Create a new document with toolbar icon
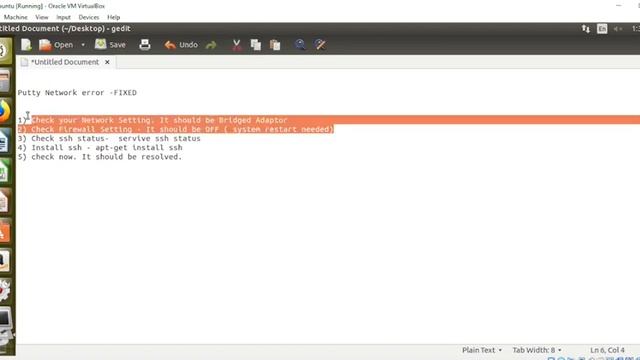 coord(26,44)
